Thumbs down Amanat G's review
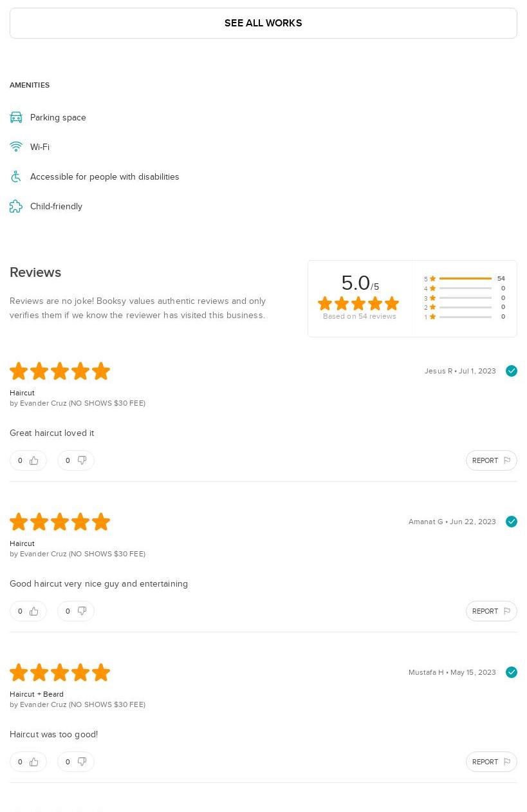The image size is (527, 812). point(76,611)
